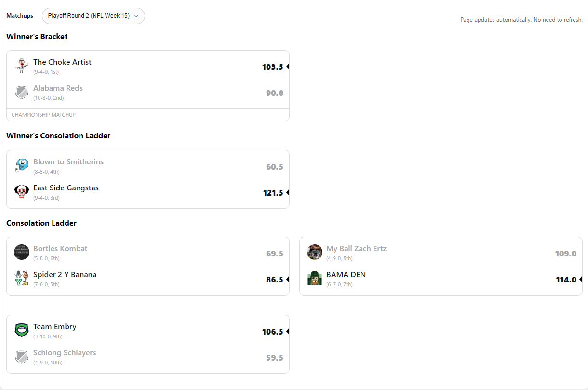
Task: Click BAMA DEN green mascot avatar
Action: (x=315, y=279)
